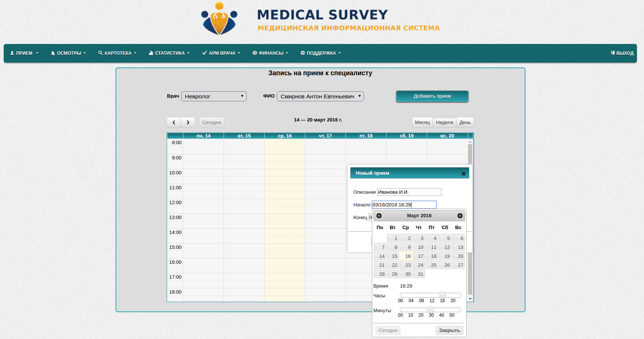Go to previous week with left chevron

click(174, 122)
